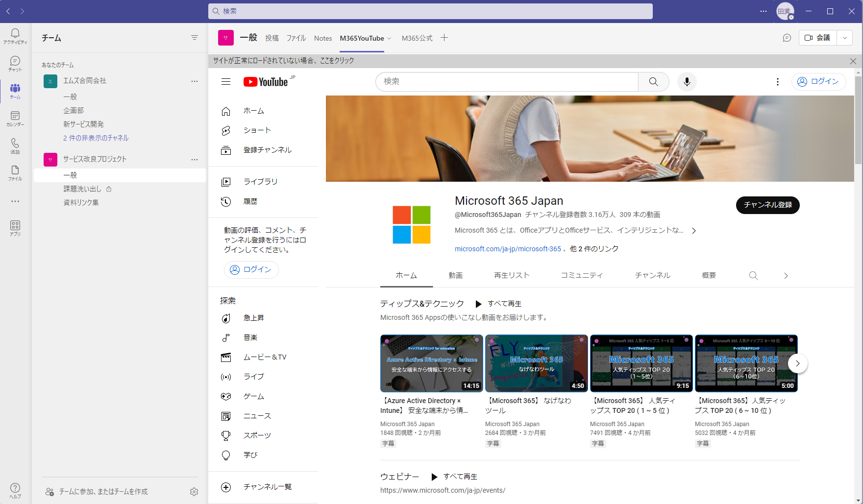
Task: Open Teams settings and more ellipsis
Action: tap(764, 11)
